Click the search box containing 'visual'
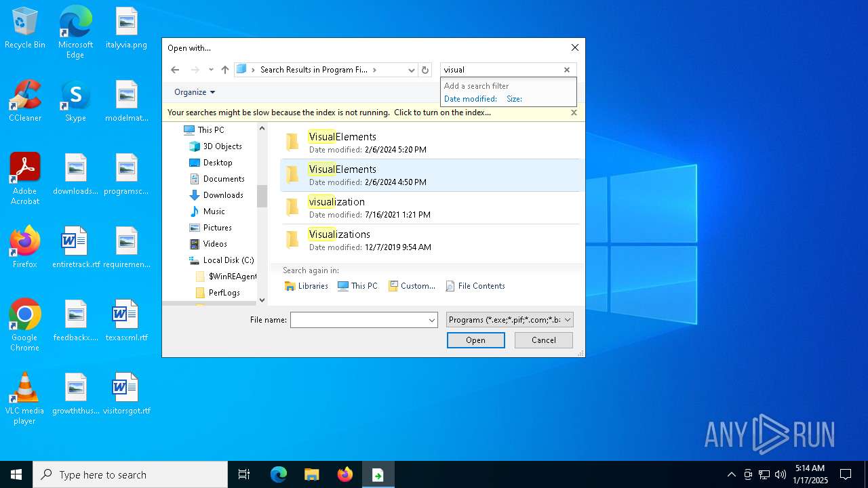The height and width of the screenshot is (488, 868). click(x=500, y=70)
